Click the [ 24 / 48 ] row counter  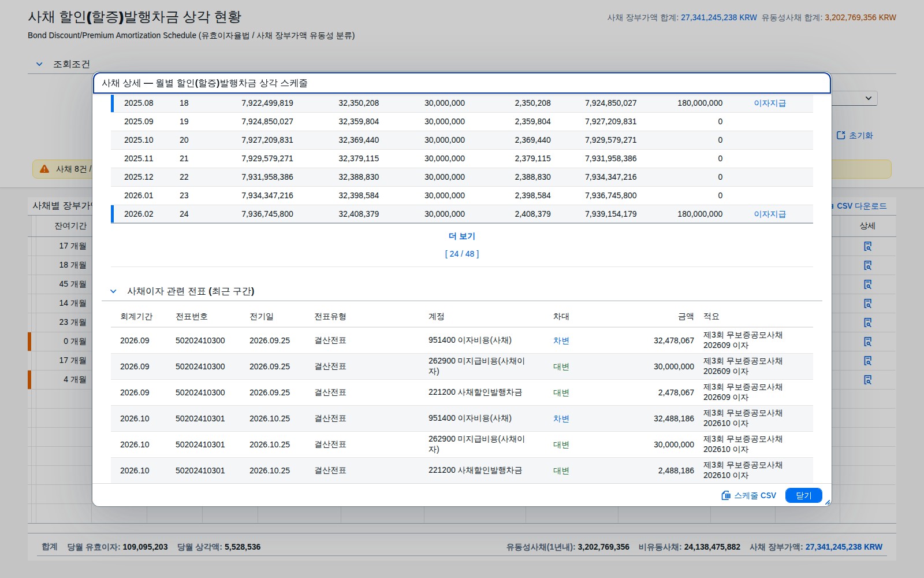coord(462,254)
